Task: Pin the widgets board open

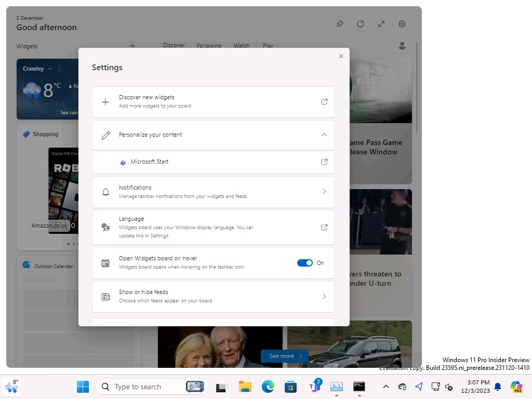Action: point(340,24)
